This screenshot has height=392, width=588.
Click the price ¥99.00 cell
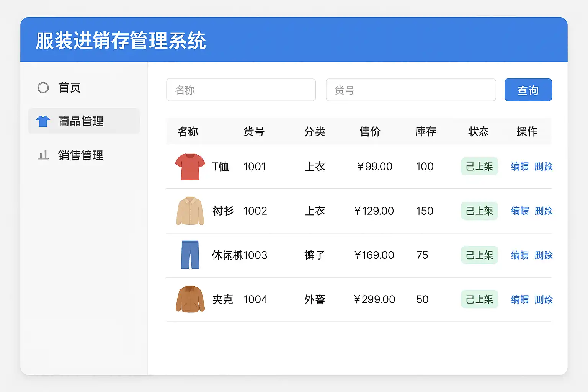(374, 167)
